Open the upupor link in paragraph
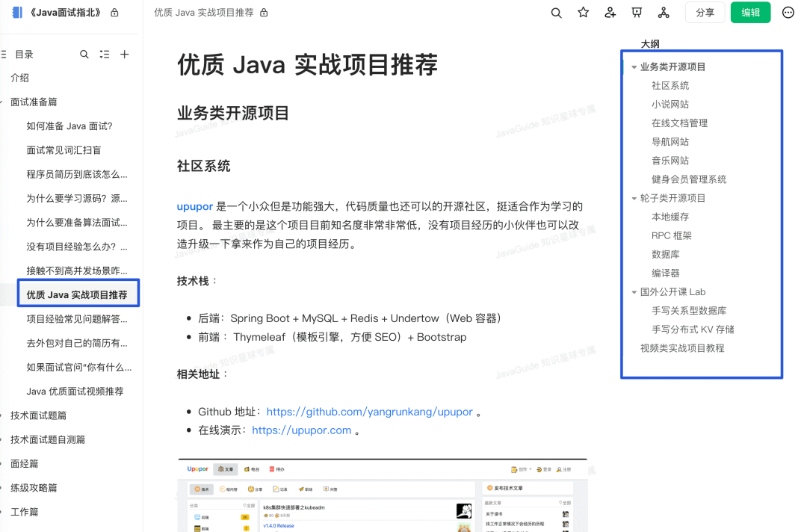The width and height of the screenshot is (807, 532). pos(194,206)
